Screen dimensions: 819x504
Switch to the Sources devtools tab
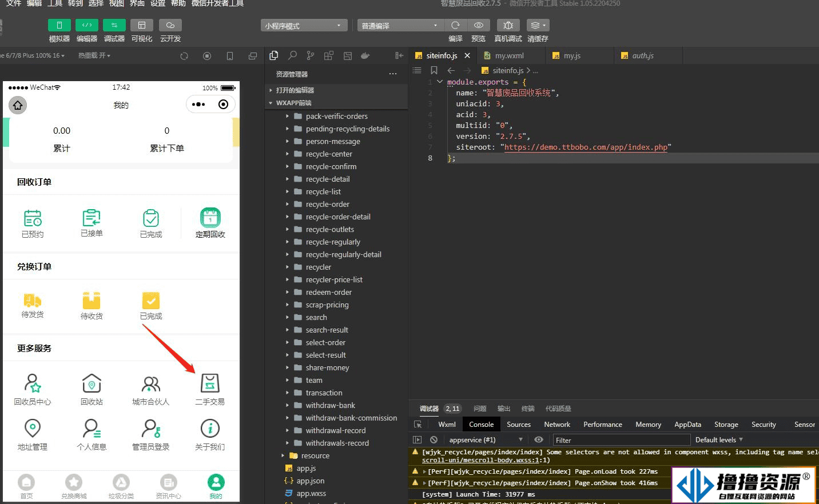point(519,424)
